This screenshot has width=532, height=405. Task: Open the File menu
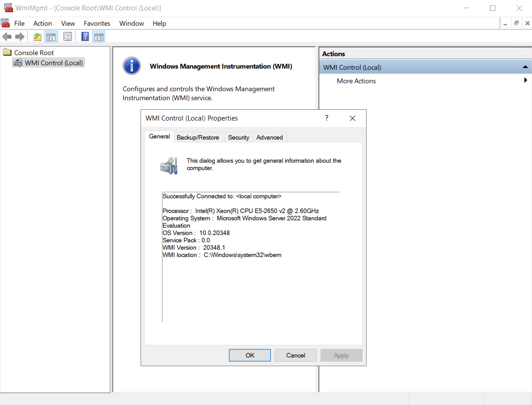pyautogui.click(x=19, y=23)
